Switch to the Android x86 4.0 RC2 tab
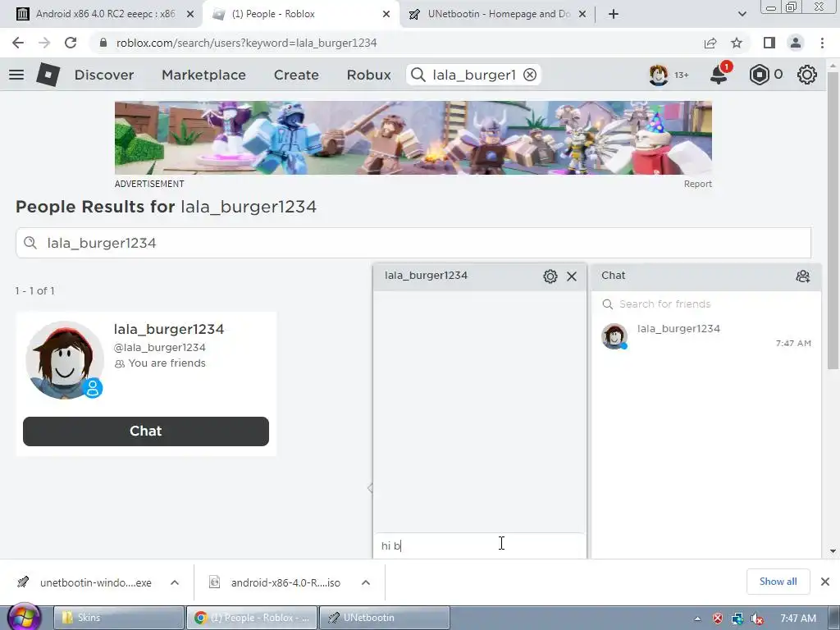The width and height of the screenshot is (840, 630). point(106,14)
